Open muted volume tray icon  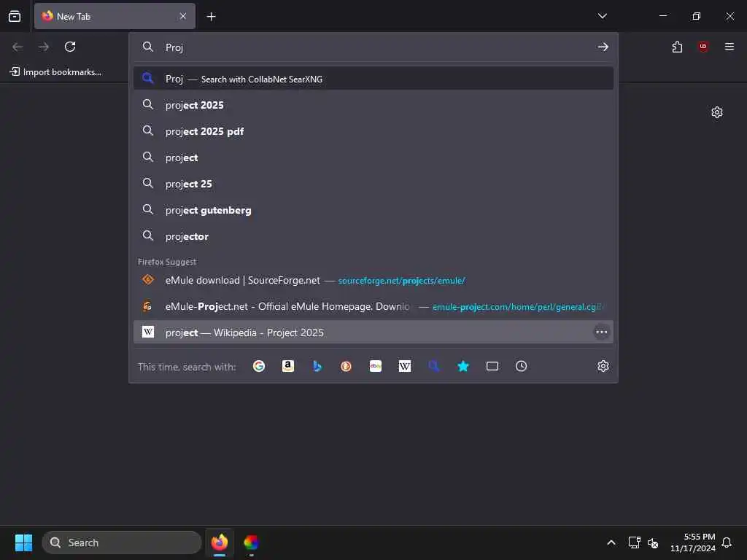point(653,542)
